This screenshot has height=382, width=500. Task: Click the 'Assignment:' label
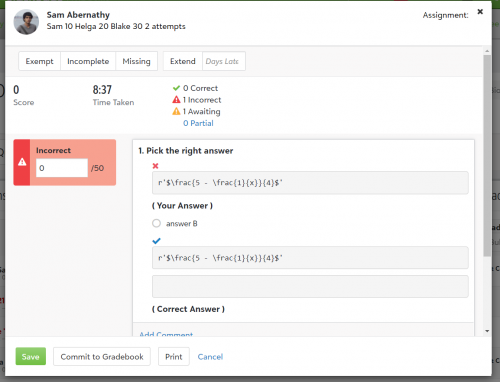[445, 15]
